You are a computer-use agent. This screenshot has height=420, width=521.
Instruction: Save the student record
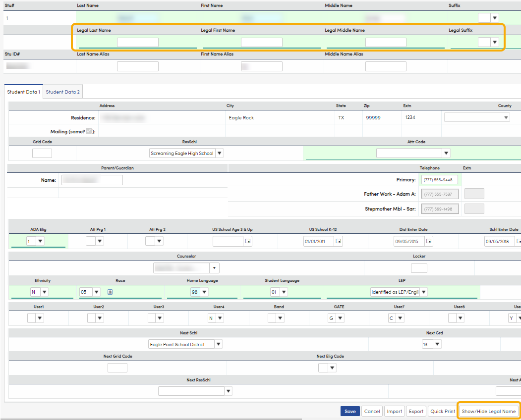[350, 411]
